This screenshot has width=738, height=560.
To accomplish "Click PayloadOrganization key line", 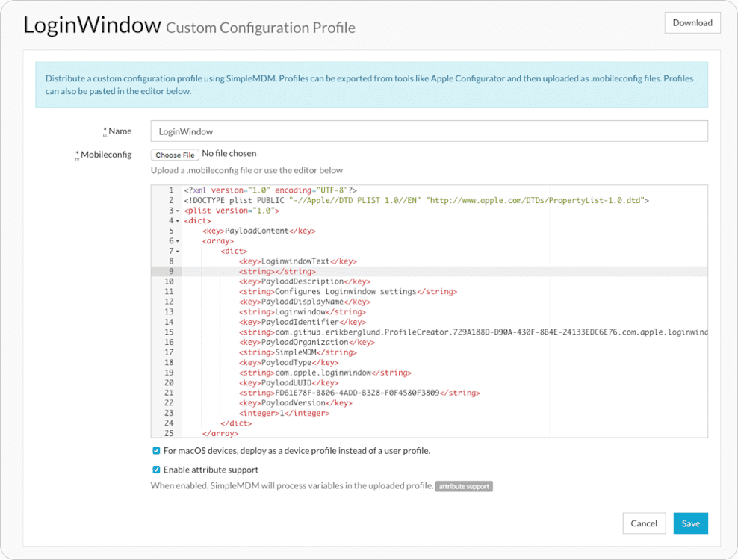I will [x=307, y=342].
